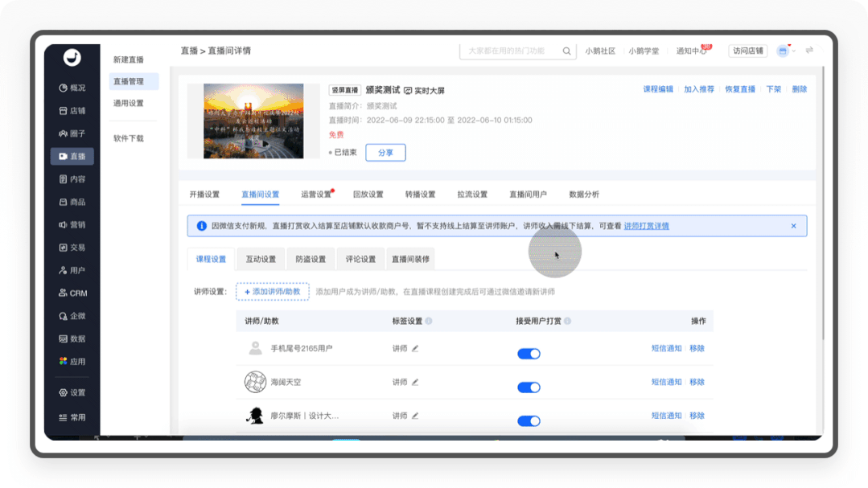Click the live stream cover thumbnail

[x=253, y=121]
